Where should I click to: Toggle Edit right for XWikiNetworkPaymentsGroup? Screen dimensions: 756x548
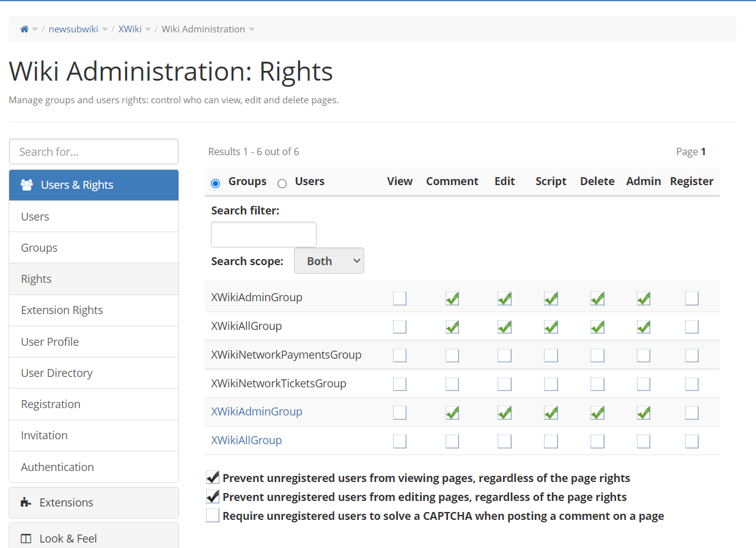[504, 355]
